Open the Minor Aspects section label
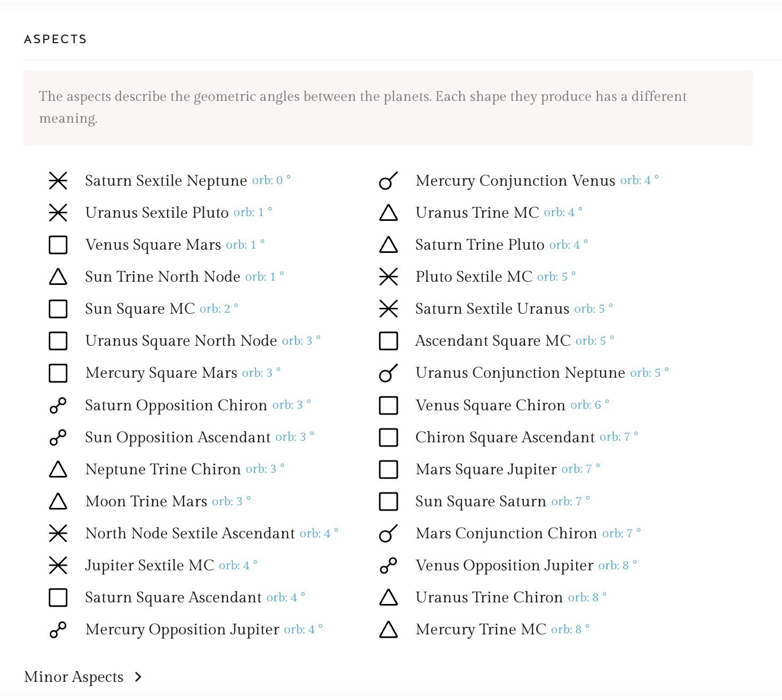The image size is (782, 700). tap(74, 677)
